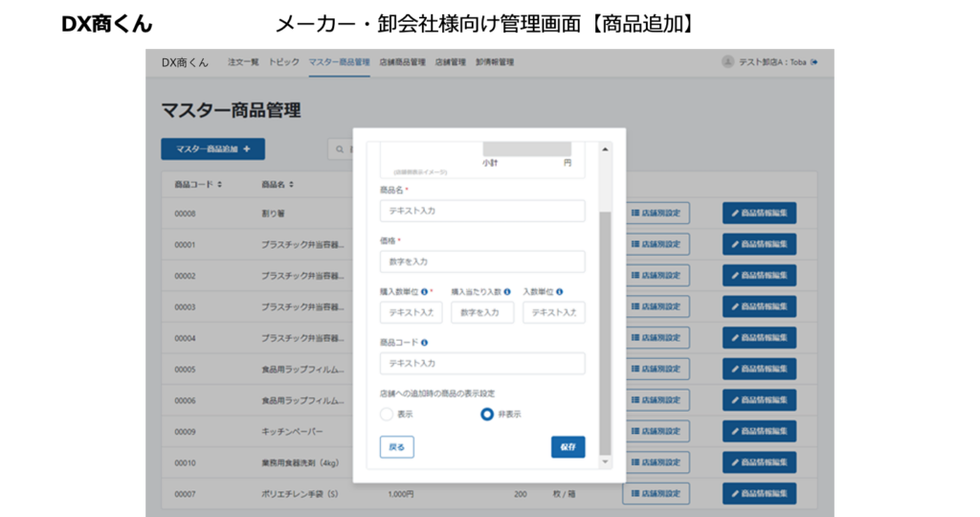The image size is (980, 517).
Task: Click the マスター商品追加 button
Action: click(212, 149)
